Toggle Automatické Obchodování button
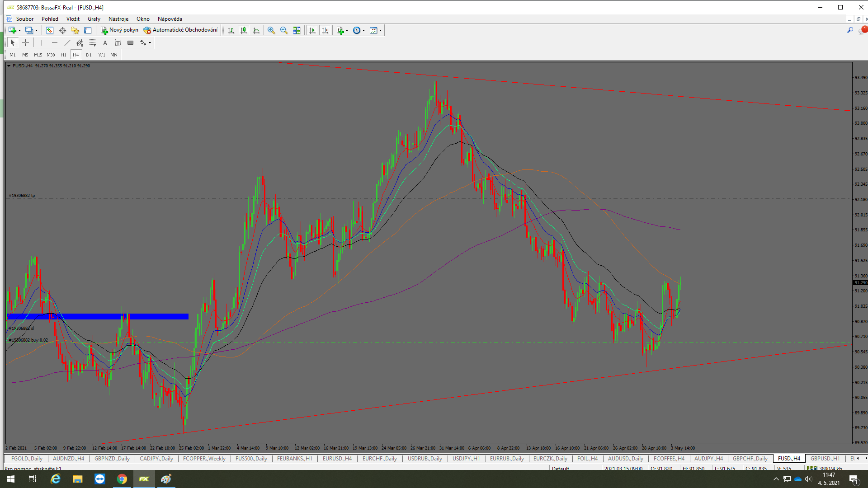868x488 pixels. (x=181, y=30)
